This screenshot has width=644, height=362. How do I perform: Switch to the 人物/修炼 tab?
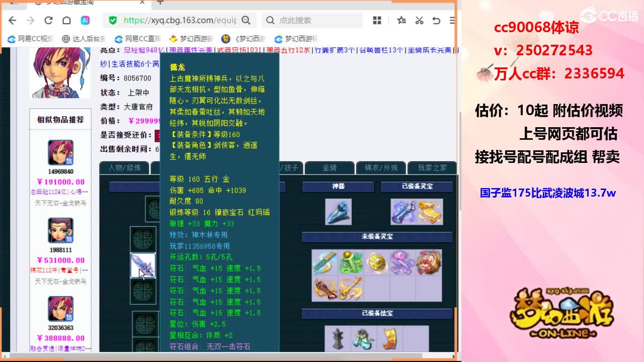click(125, 168)
